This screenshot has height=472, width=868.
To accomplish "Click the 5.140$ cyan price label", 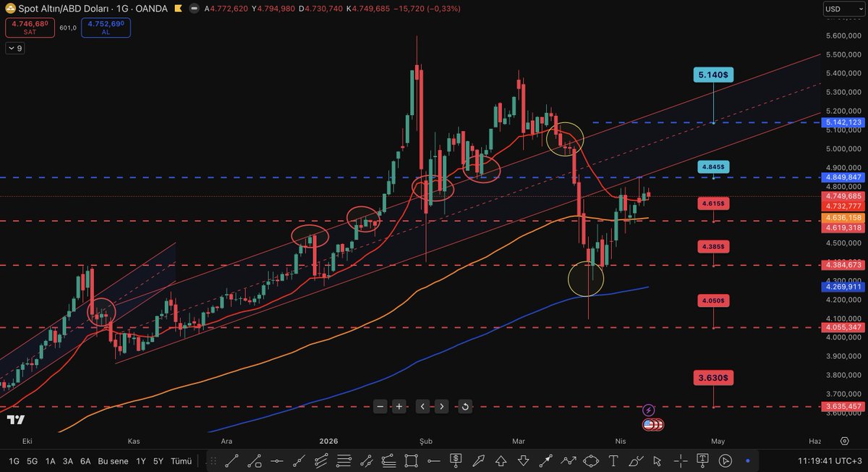I will 714,74.
